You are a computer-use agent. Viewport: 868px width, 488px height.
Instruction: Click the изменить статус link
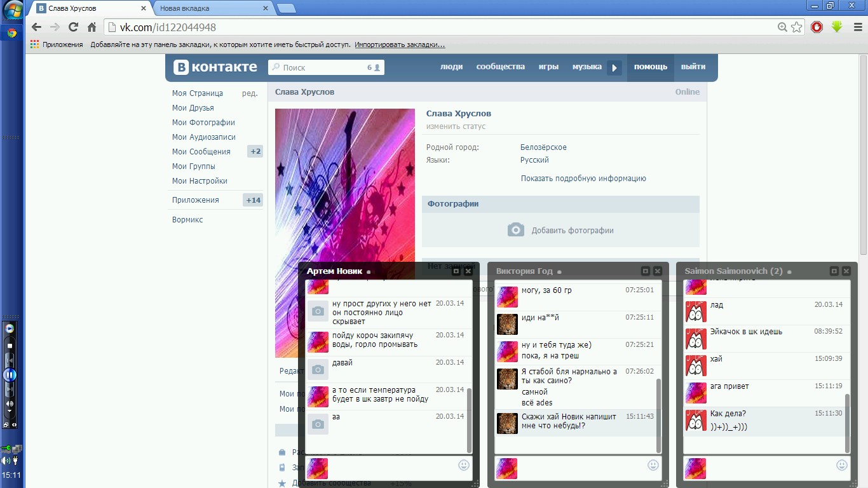coord(456,126)
